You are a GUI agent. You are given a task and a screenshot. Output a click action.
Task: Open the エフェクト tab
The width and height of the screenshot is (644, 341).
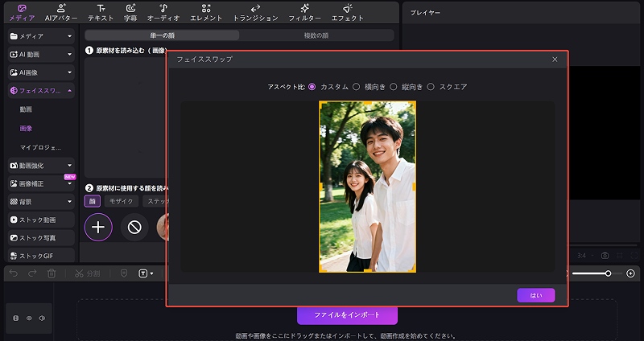pyautogui.click(x=348, y=13)
